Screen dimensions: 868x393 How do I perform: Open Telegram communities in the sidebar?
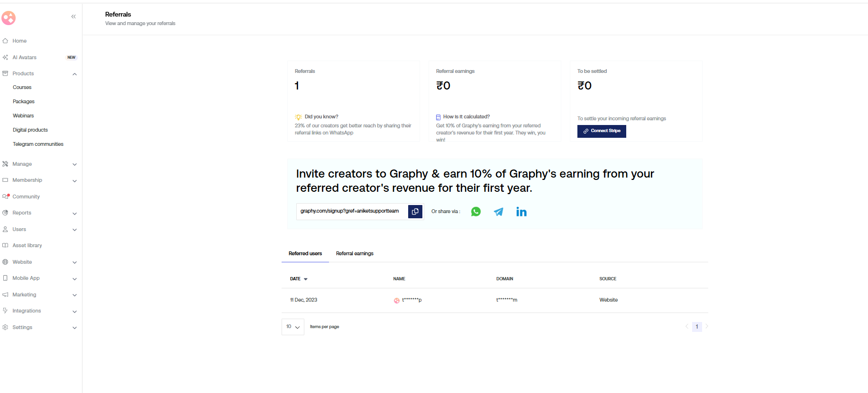38,144
